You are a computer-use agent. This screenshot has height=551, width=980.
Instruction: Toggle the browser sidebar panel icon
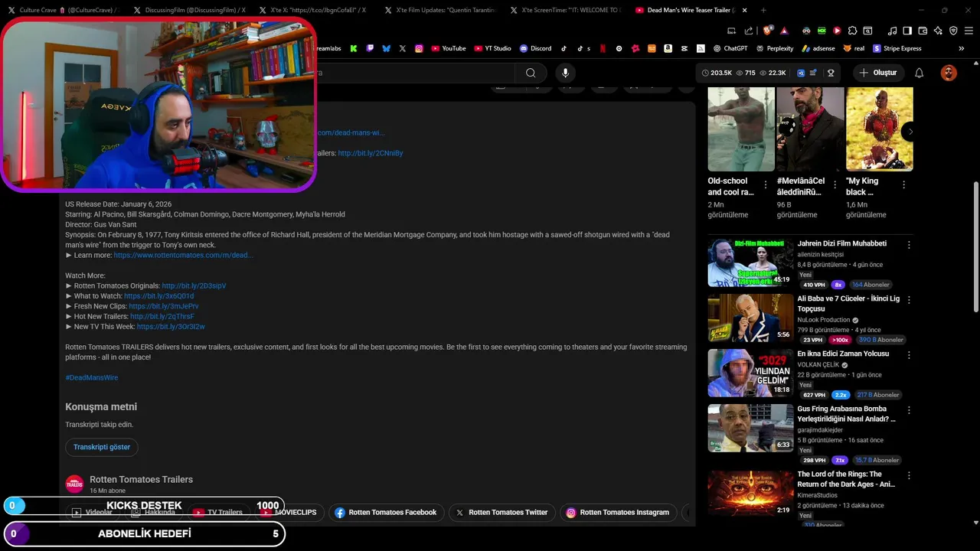pyautogui.click(x=907, y=31)
